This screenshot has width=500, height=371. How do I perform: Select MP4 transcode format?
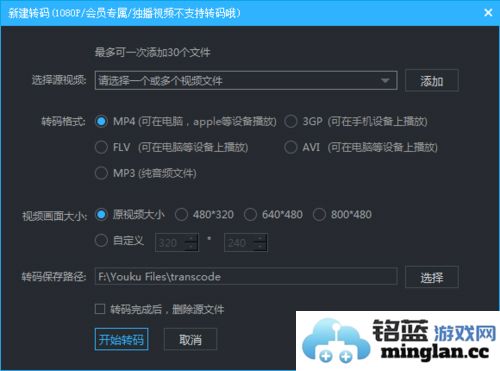101,121
